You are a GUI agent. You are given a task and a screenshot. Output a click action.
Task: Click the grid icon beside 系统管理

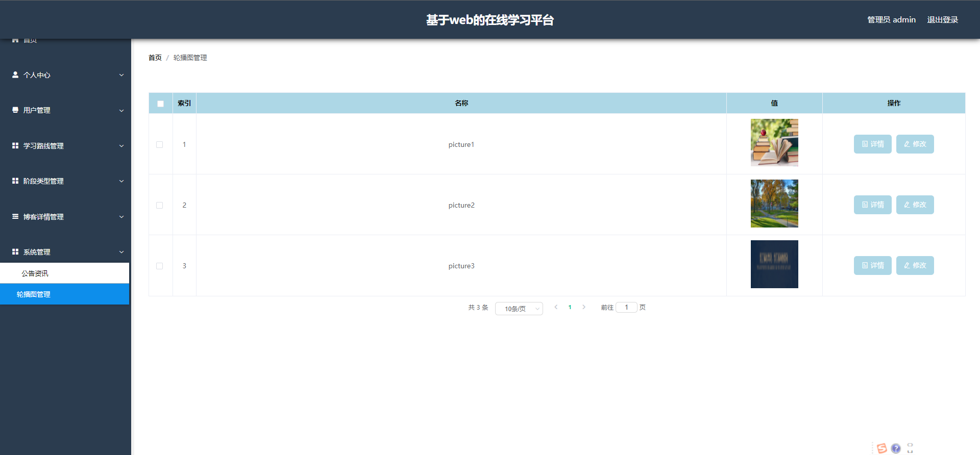coord(15,251)
